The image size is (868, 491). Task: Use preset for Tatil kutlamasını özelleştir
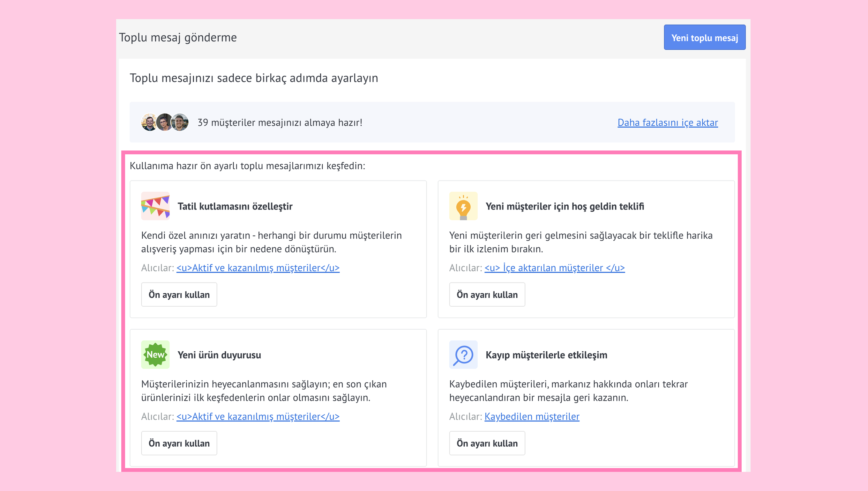(179, 294)
